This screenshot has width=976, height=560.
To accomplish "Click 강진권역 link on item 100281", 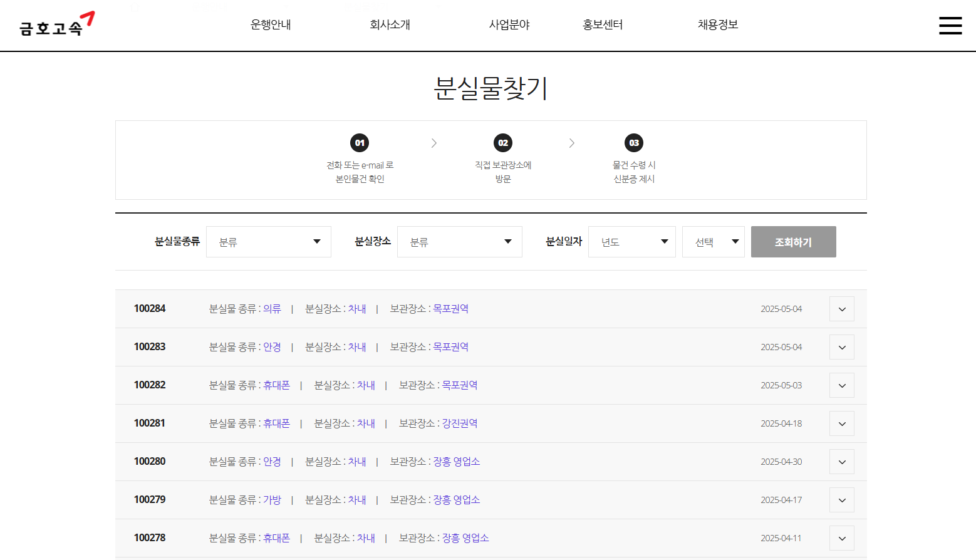I will pos(458,423).
